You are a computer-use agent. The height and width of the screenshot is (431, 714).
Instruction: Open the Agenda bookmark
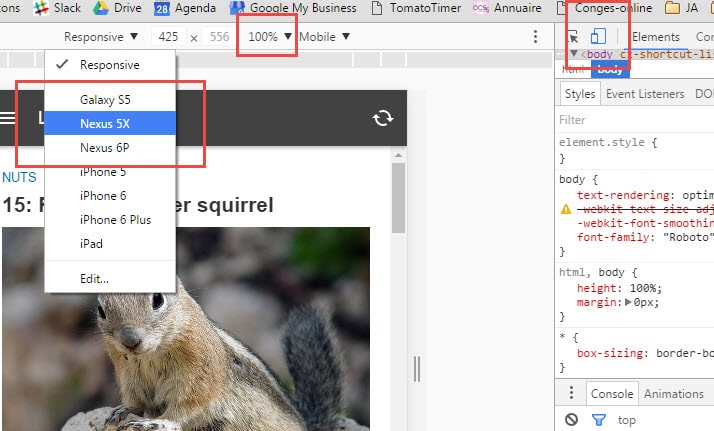pos(184,8)
